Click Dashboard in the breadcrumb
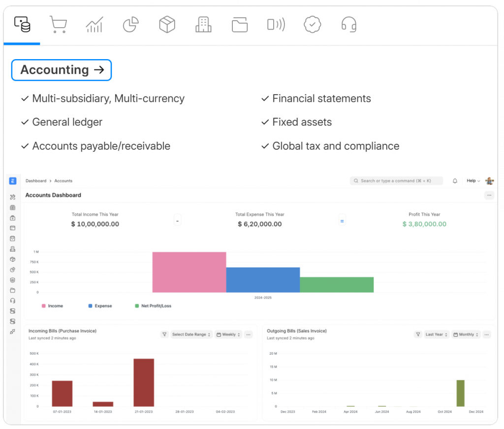504x429 pixels. 36,181
